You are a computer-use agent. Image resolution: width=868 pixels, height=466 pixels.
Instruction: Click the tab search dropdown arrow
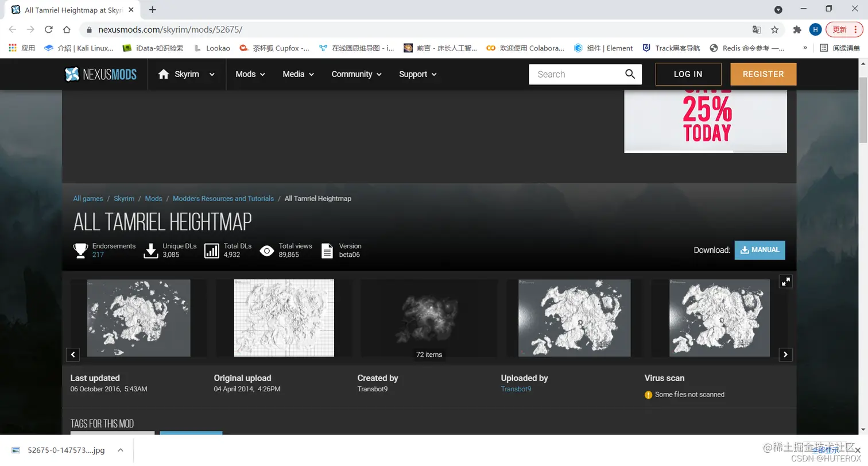point(778,9)
